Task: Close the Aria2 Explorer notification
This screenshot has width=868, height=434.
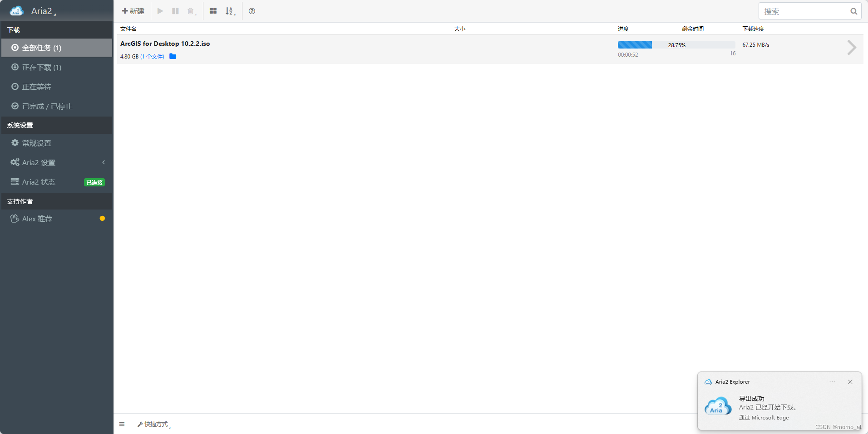Action: pos(850,382)
